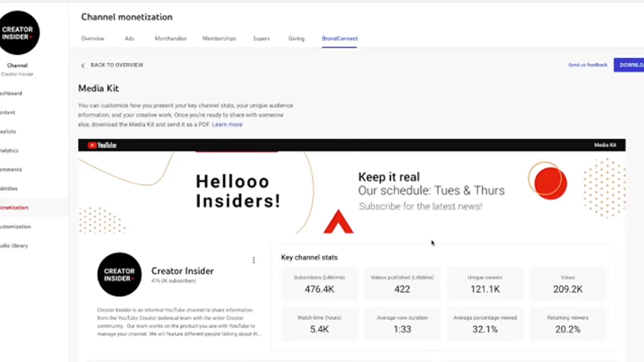Open the three-dot menu beside Creator Insider
The image size is (644, 362).
(254, 260)
